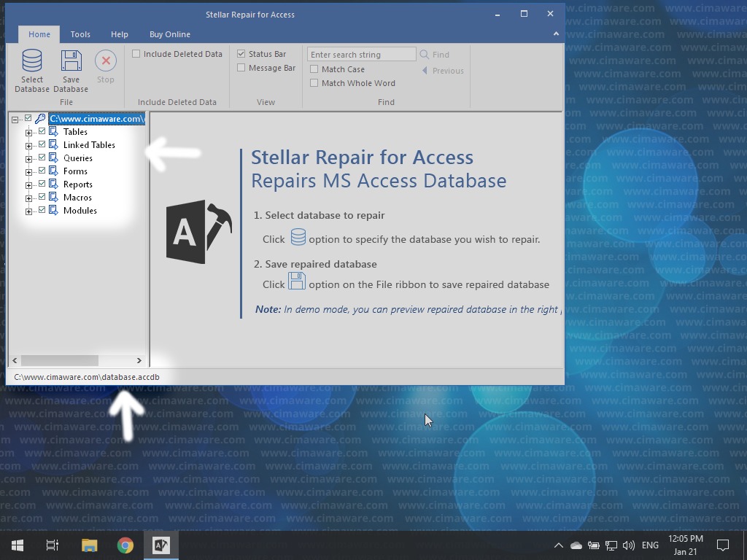Expand the Modules tree node
The width and height of the screenshot is (747, 560).
pyautogui.click(x=28, y=211)
